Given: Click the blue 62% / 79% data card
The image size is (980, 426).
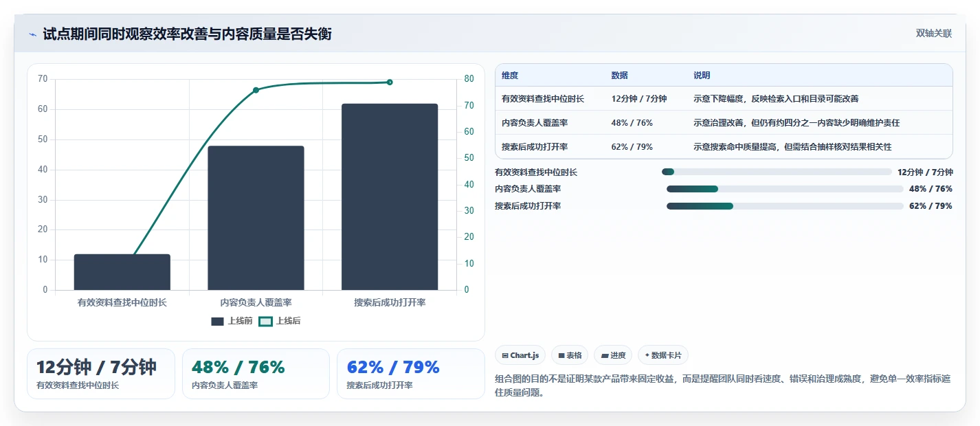Looking at the screenshot, I should click(x=410, y=374).
